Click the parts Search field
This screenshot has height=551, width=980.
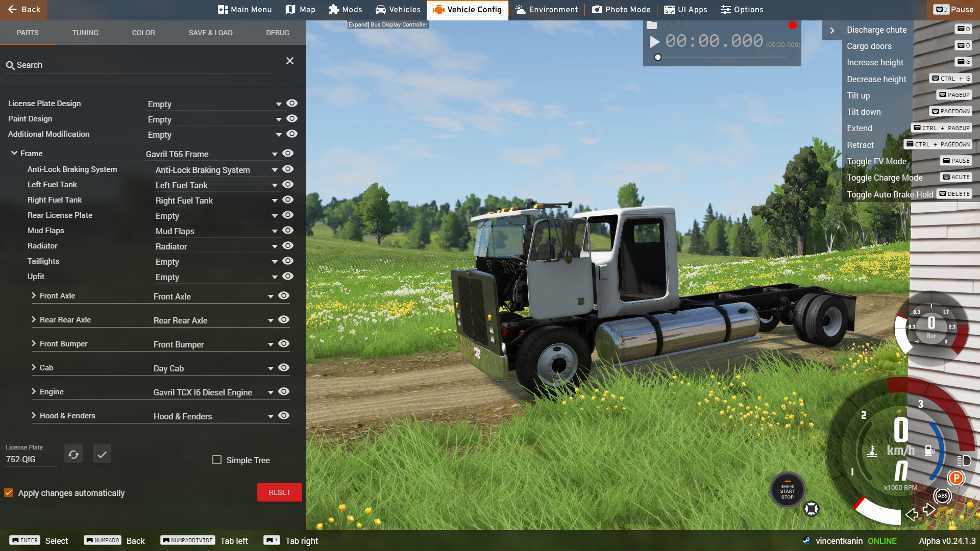pyautogui.click(x=138, y=65)
